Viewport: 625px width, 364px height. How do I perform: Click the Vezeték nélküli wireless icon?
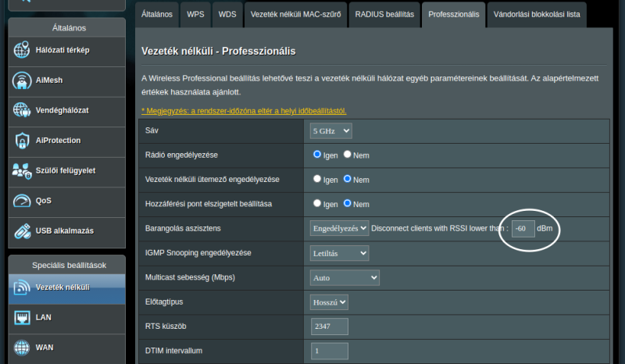22,287
